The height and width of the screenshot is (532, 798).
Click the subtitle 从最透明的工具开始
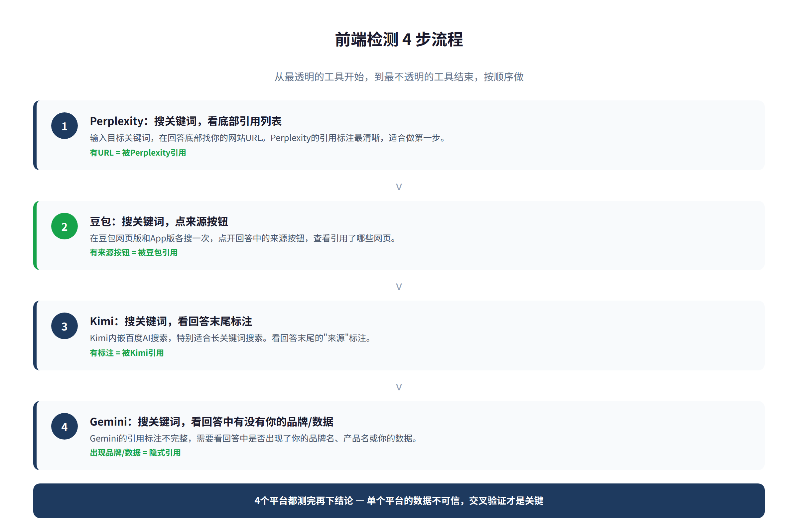pos(399,77)
